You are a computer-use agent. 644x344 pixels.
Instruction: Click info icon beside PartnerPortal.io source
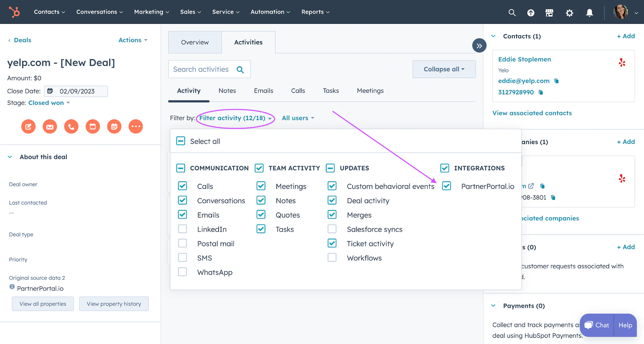12,287
